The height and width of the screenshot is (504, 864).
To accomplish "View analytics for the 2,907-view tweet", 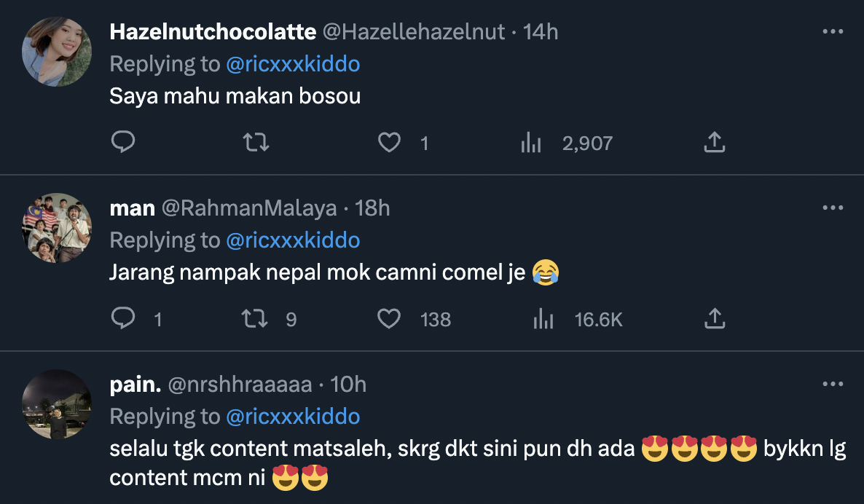I will click(x=531, y=143).
